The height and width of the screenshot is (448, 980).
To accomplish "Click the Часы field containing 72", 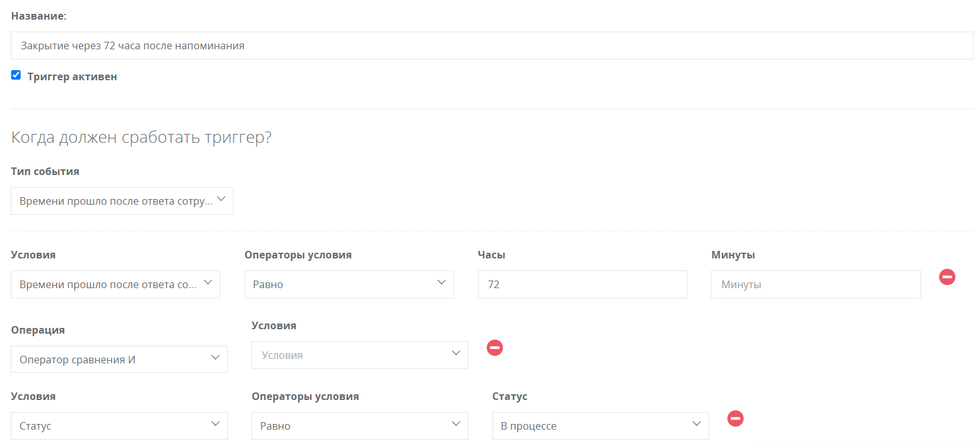I will coord(583,284).
